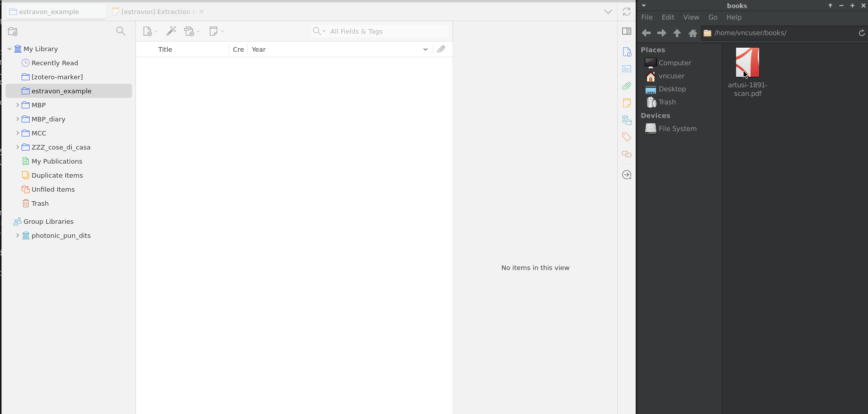Click the Forward arrow in file manager
Viewport: 868px width, 414px height.
662,33
